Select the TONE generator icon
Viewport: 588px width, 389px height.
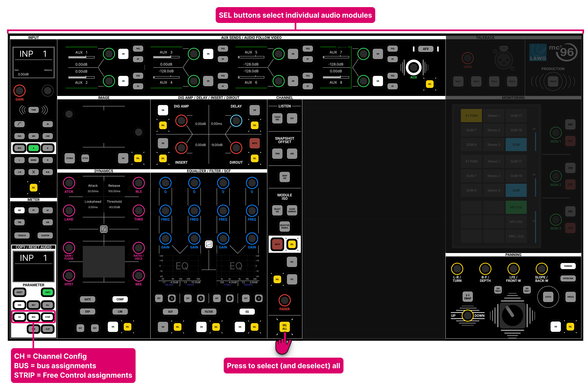coord(33,110)
